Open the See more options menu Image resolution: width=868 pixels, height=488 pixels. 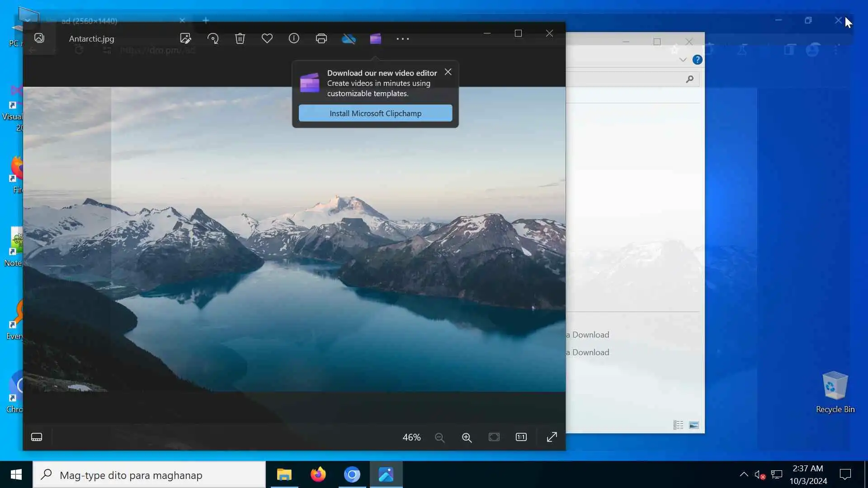tap(402, 39)
